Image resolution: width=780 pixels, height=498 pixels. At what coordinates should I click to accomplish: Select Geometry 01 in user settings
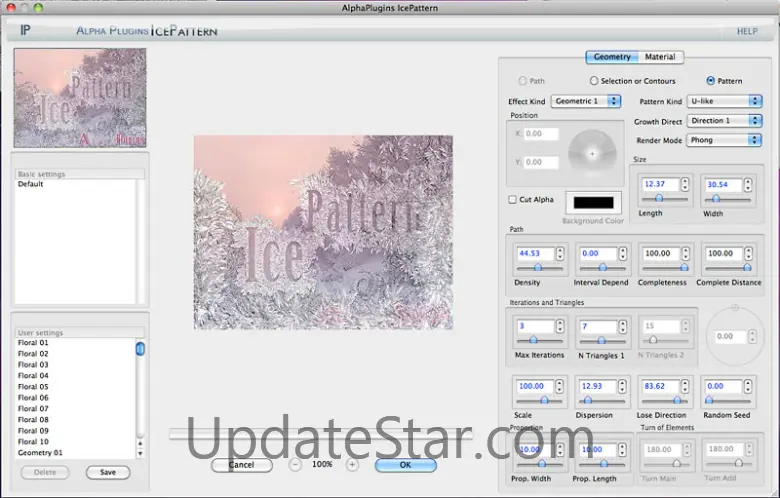pos(76,453)
